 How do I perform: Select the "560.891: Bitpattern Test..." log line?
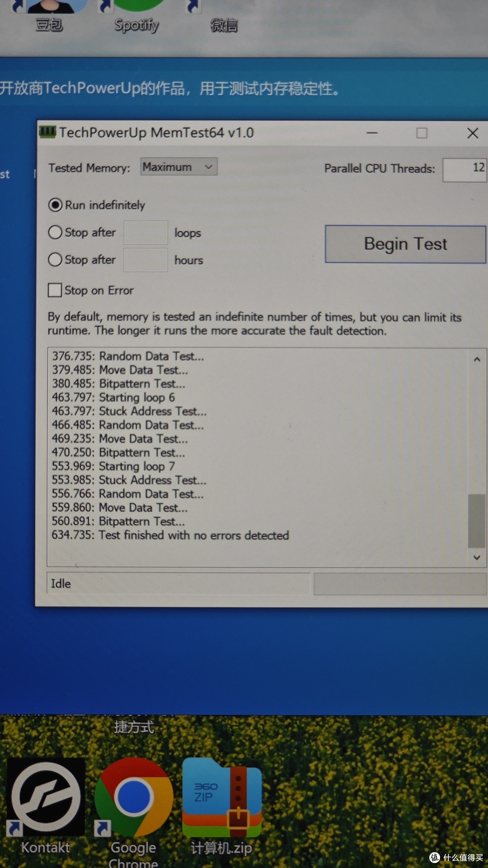tap(118, 521)
